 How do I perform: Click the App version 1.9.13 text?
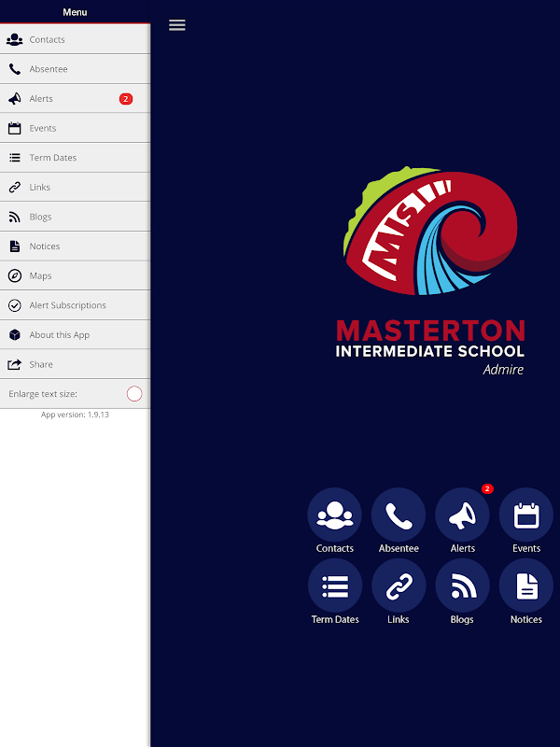pos(75,415)
